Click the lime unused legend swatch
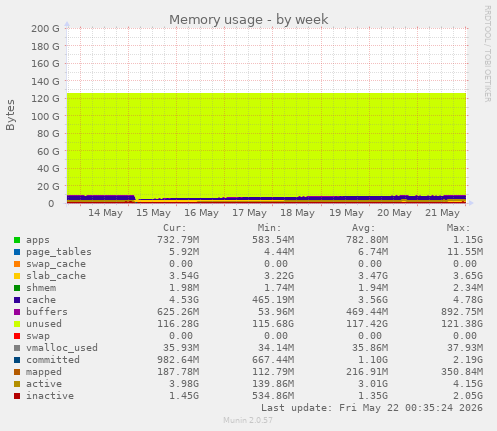The image size is (497, 431). click(17, 324)
